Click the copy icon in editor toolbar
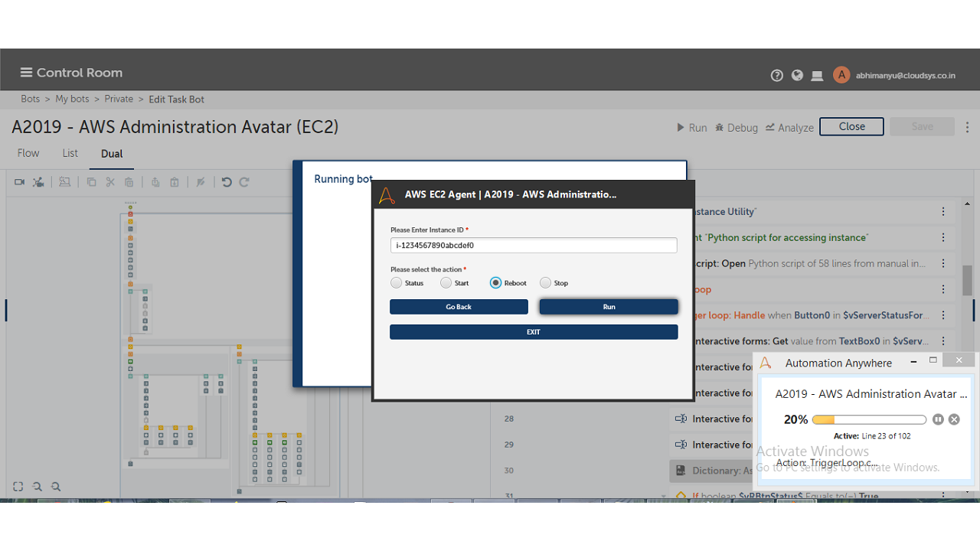The image size is (980, 551). click(x=91, y=182)
